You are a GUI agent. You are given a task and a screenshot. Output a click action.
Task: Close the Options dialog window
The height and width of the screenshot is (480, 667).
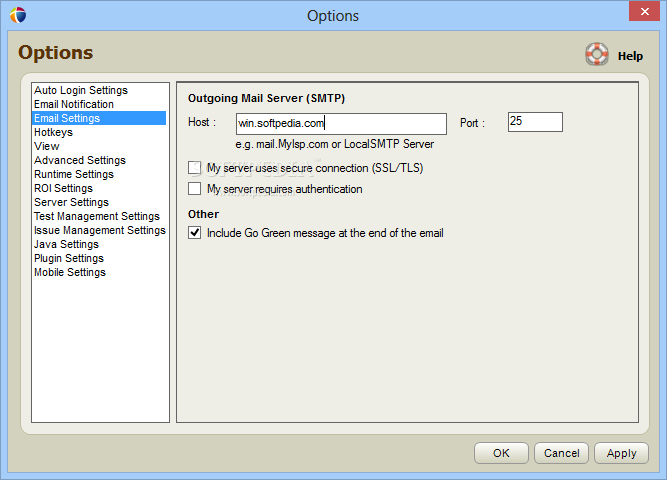(x=644, y=11)
